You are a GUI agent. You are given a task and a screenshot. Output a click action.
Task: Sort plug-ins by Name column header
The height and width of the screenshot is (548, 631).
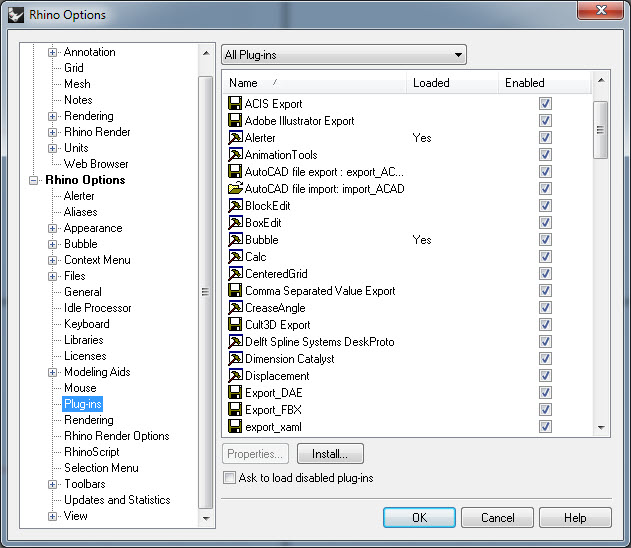click(315, 83)
